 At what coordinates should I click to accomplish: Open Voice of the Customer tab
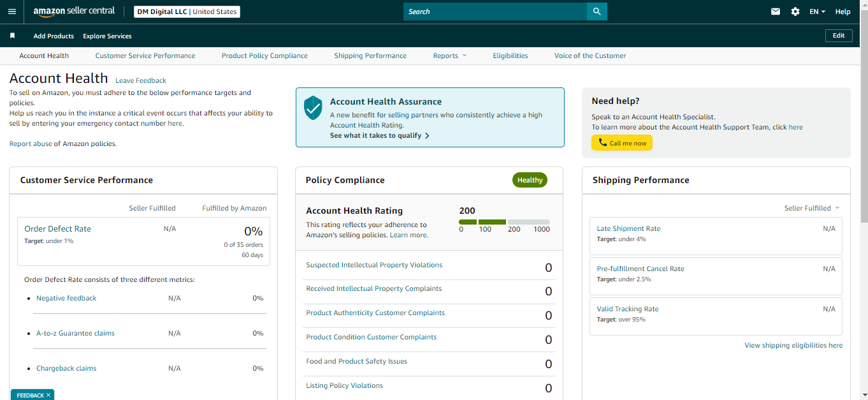click(x=590, y=56)
